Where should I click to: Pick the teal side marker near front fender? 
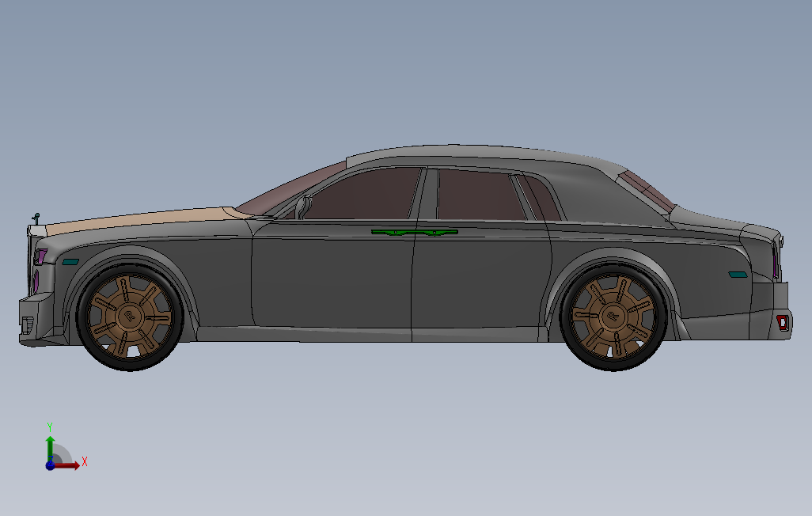70,262
